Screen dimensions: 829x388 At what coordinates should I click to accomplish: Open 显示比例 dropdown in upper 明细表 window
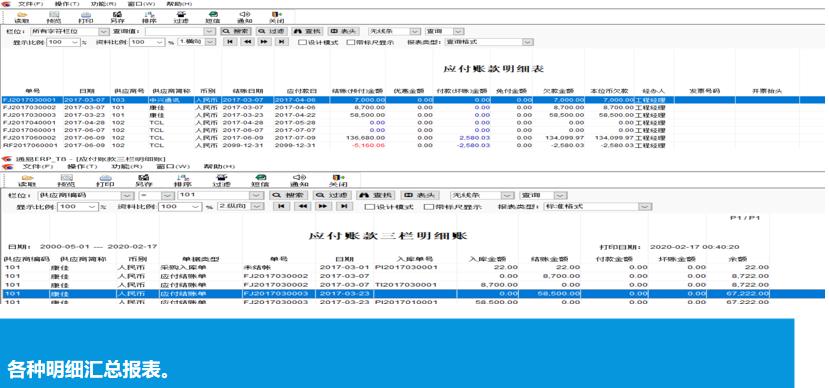tap(75, 42)
